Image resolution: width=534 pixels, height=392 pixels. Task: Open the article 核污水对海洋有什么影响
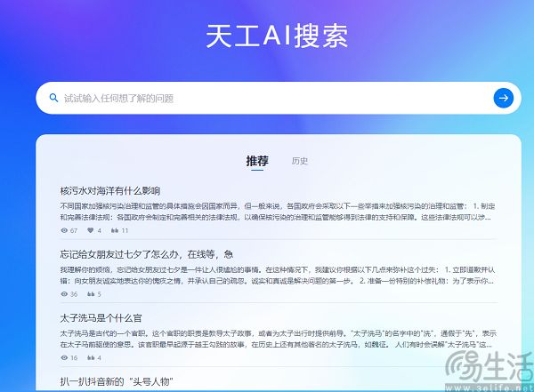pyautogui.click(x=110, y=191)
